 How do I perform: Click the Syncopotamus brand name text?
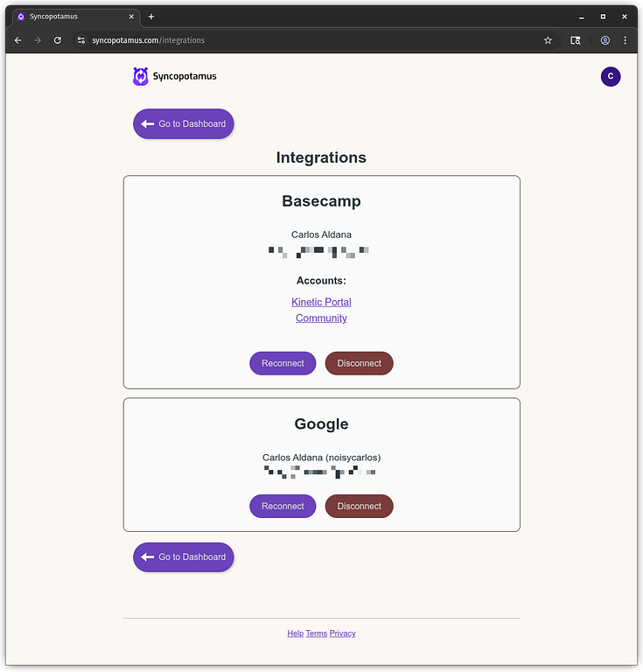(185, 76)
